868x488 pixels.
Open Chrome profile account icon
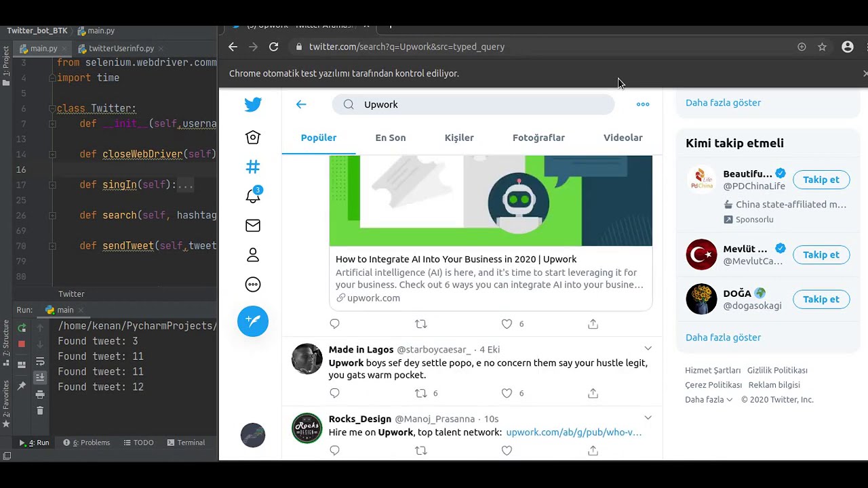point(848,47)
